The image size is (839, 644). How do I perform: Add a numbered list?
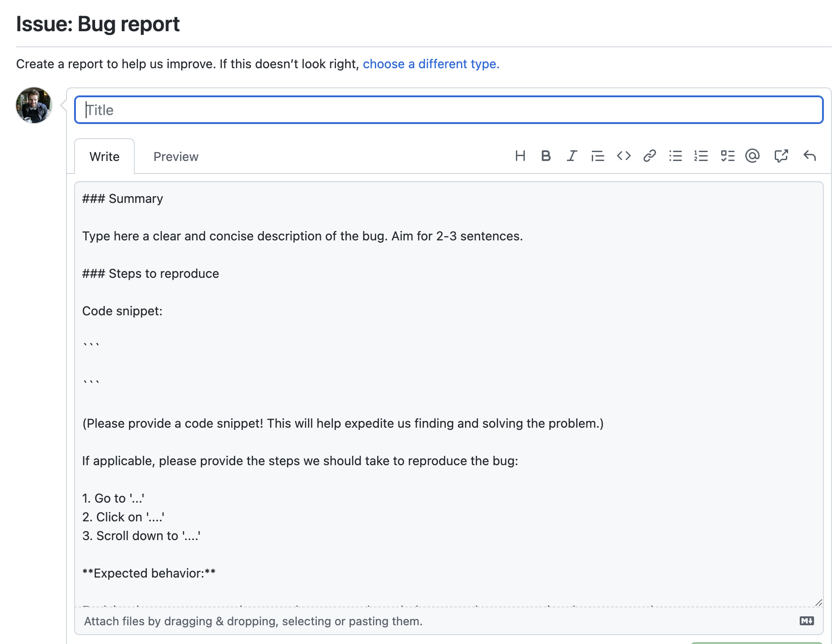[701, 156]
